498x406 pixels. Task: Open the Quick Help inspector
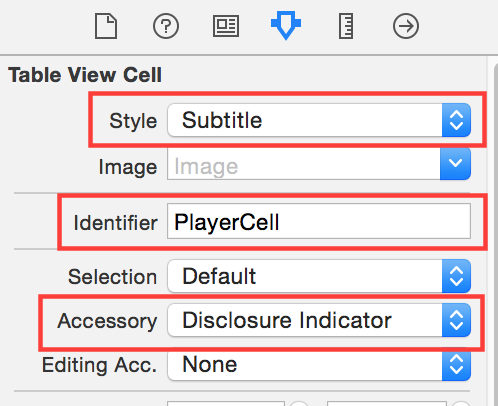pyautogui.click(x=166, y=26)
